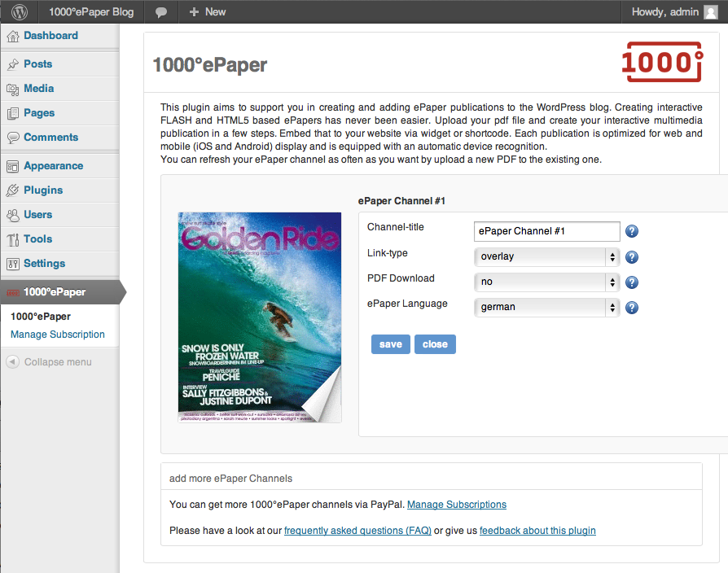Click the plus icon next to New

(x=194, y=12)
